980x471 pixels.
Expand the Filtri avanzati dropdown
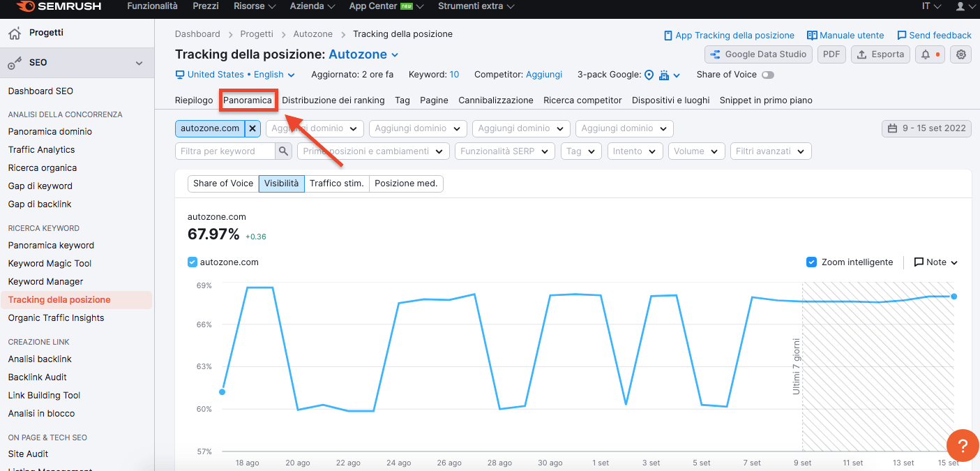(x=770, y=151)
